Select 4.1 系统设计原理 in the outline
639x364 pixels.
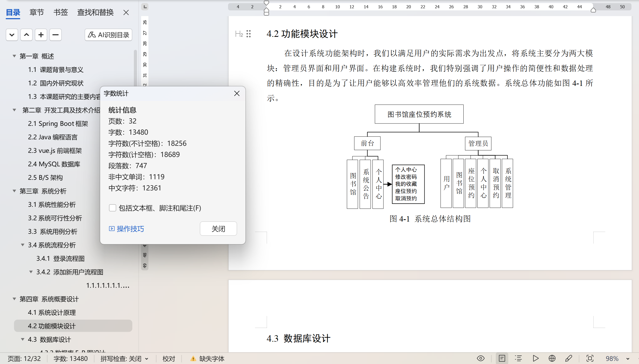coord(52,312)
